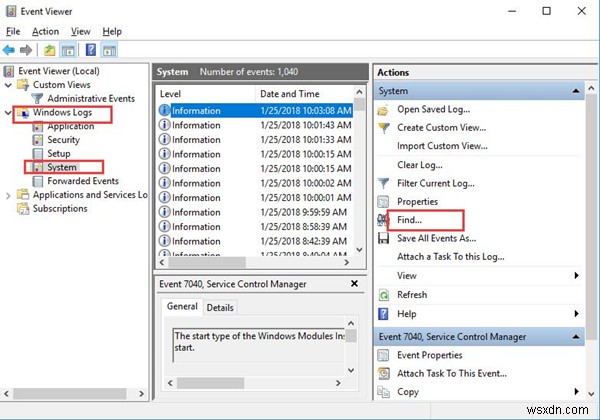Expand Applications and Services Logs node
This screenshot has width=600, height=420.
tap(8, 195)
